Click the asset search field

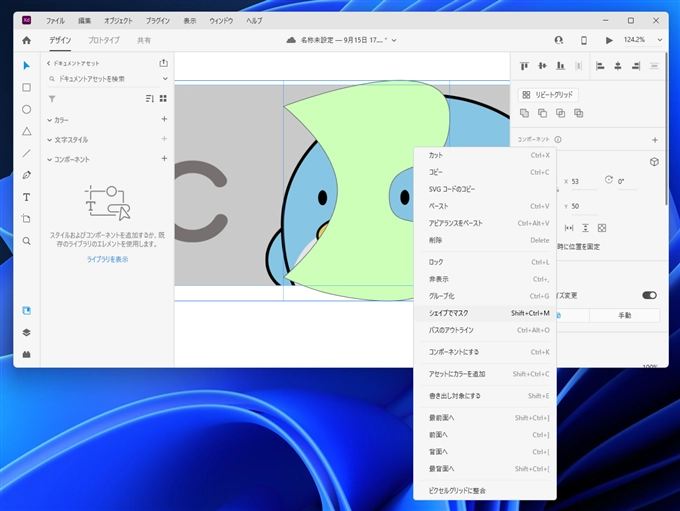tap(104, 79)
